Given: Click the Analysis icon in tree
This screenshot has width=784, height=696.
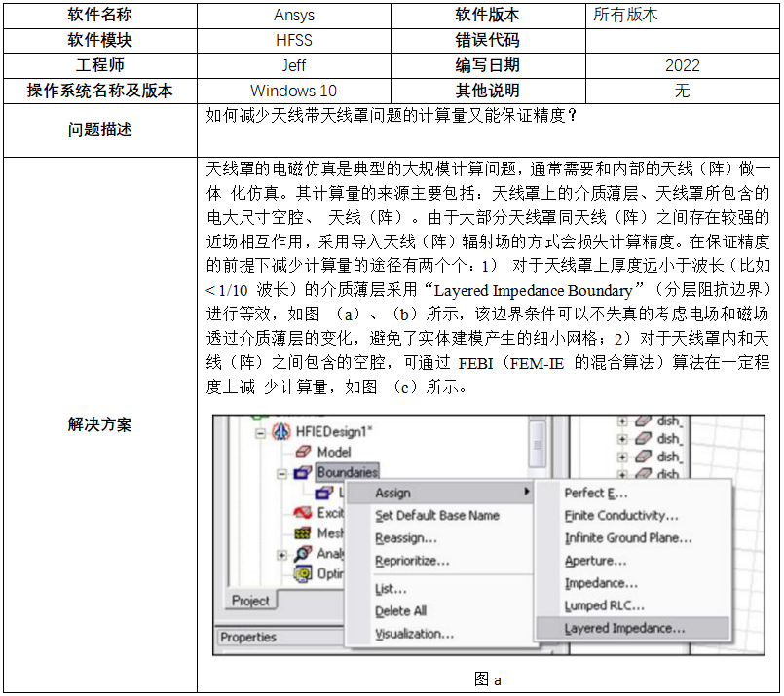Looking at the screenshot, I should [x=302, y=554].
